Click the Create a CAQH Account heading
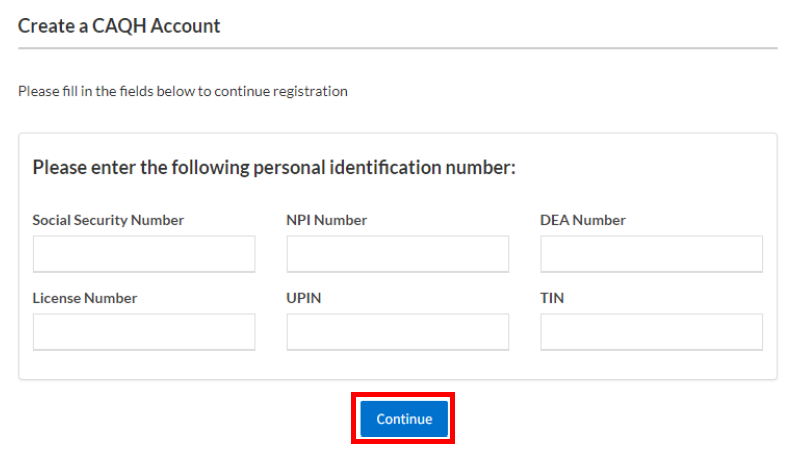The width and height of the screenshot is (801, 451). pyautogui.click(x=119, y=26)
